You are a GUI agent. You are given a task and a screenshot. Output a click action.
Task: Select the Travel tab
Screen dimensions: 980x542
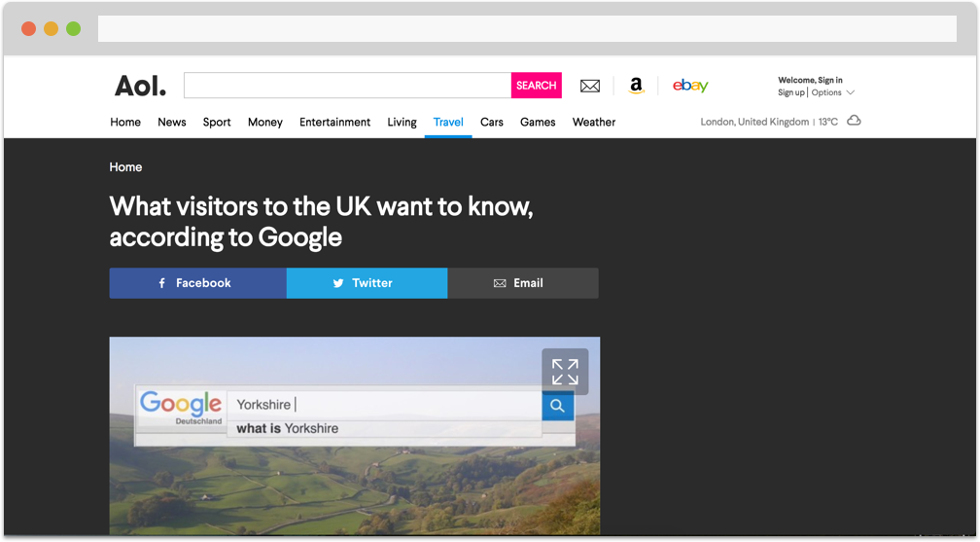[448, 122]
